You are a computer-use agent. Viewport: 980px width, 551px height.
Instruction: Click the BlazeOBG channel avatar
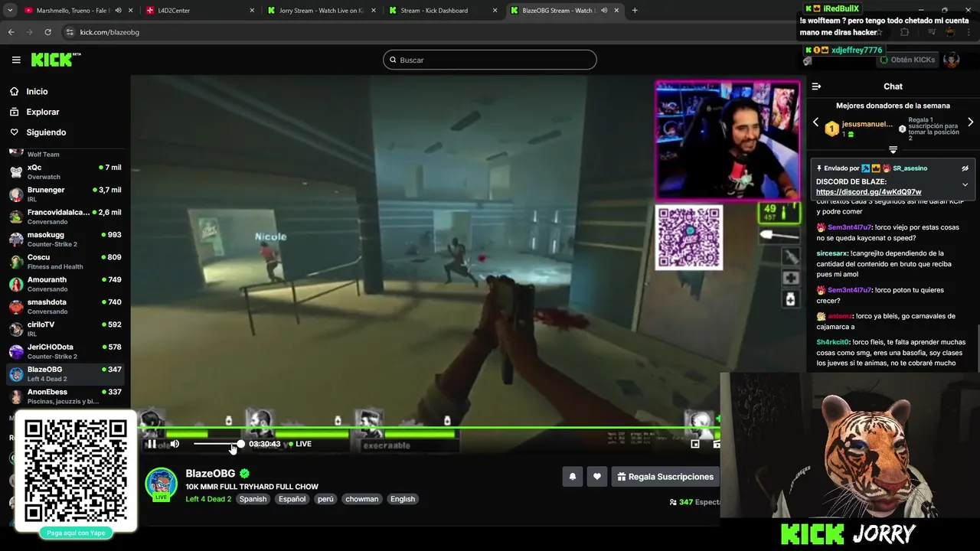tap(161, 484)
